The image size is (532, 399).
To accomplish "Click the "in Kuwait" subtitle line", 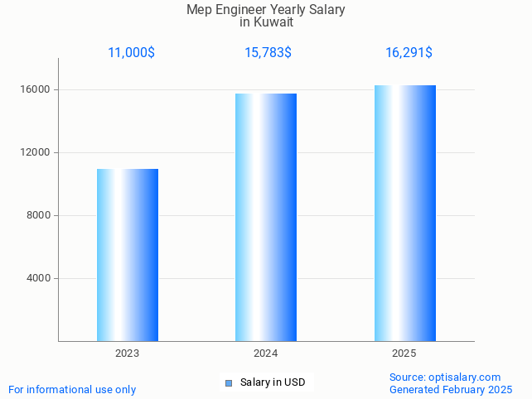I will pyautogui.click(x=266, y=22).
